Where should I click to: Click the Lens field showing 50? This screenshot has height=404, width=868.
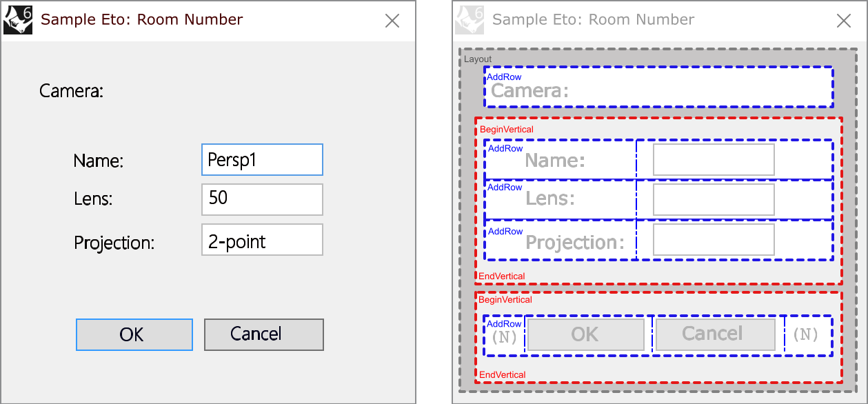pos(262,199)
